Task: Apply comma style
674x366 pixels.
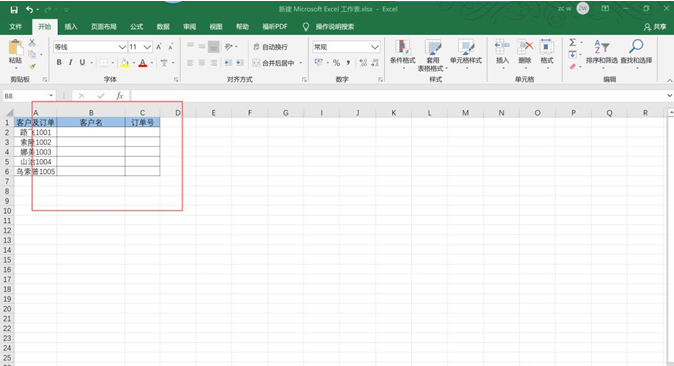Action: (348, 63)
